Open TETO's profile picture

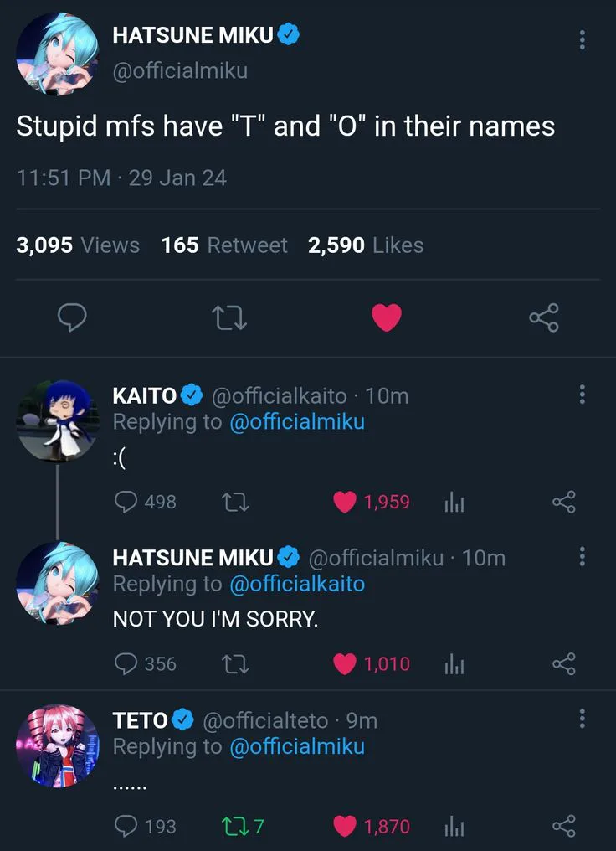coord(58,745)
